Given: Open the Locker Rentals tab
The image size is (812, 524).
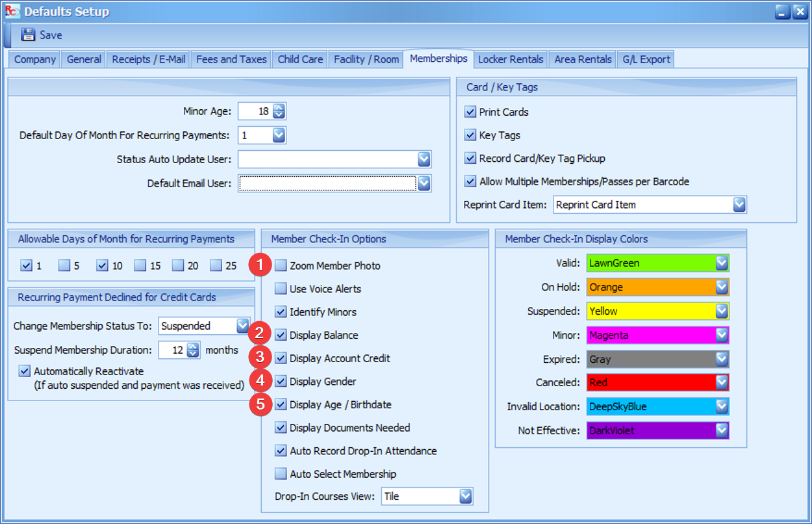Looking at the screenshot, I should [x=511, y=59].
